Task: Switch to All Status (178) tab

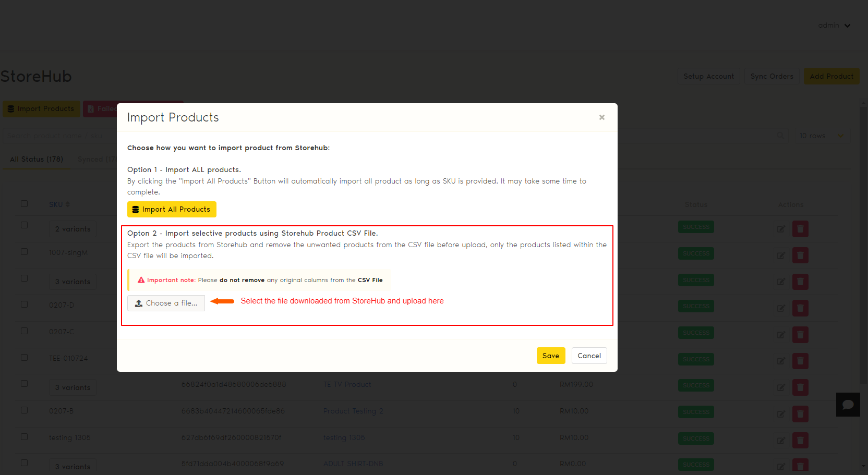Action: coord(37,159)
